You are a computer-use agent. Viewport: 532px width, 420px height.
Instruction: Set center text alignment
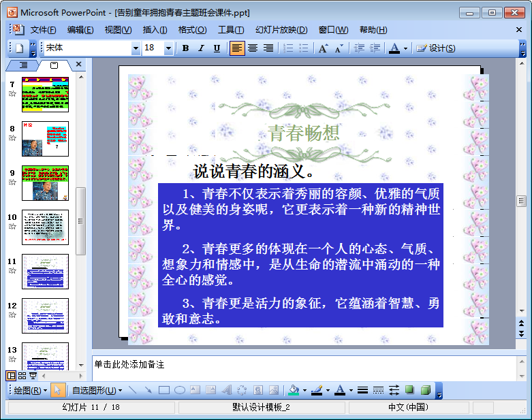[x=253, y=48]
